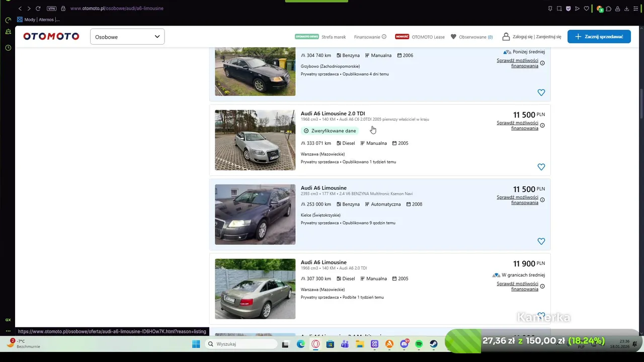Image resolution: width=644 pixels, height=362 pixels.
Task: Click the Zweryfikowane dane badge
Action: [x=330, y=131]
